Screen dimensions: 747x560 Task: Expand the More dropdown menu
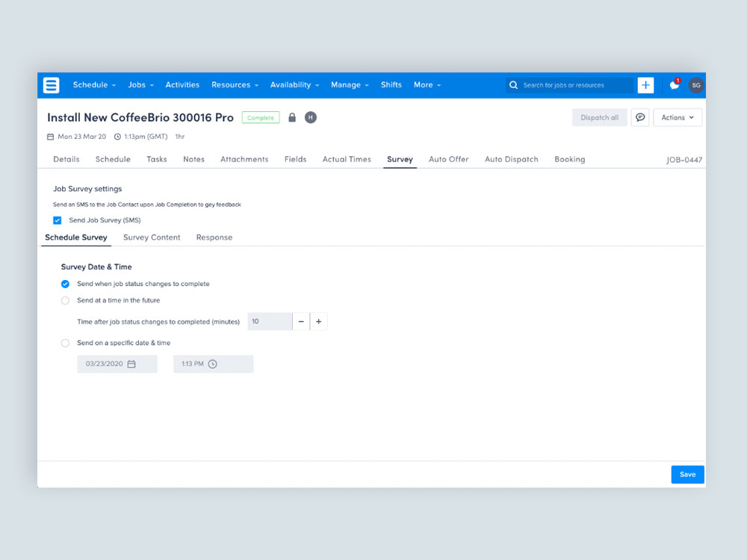coord(427,85)
